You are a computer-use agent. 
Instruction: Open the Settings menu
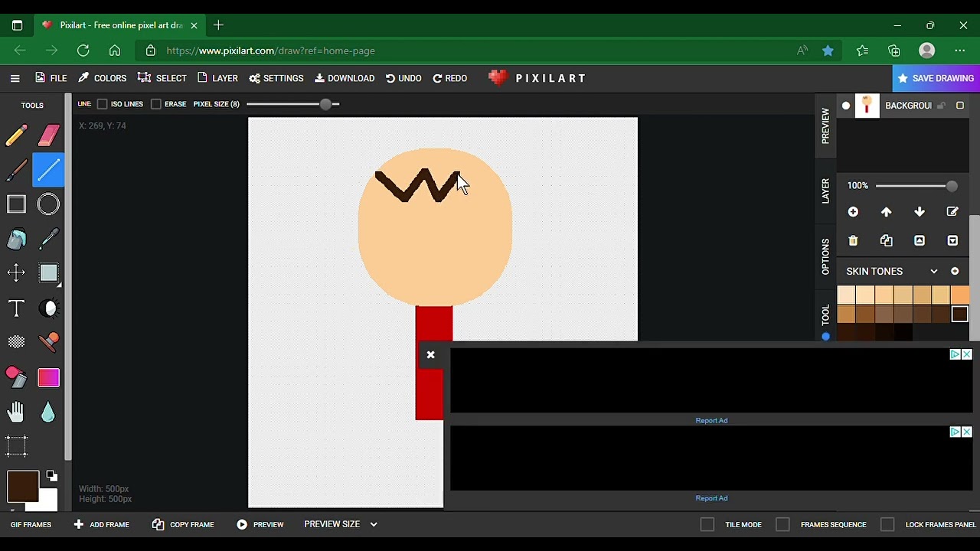pos(276,78)
